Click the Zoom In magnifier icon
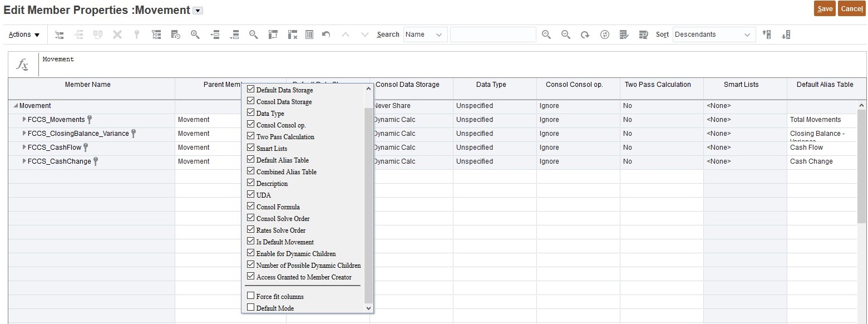Viewport: 868px width, 324px height. pyautogui.click(x=195, y=35)
